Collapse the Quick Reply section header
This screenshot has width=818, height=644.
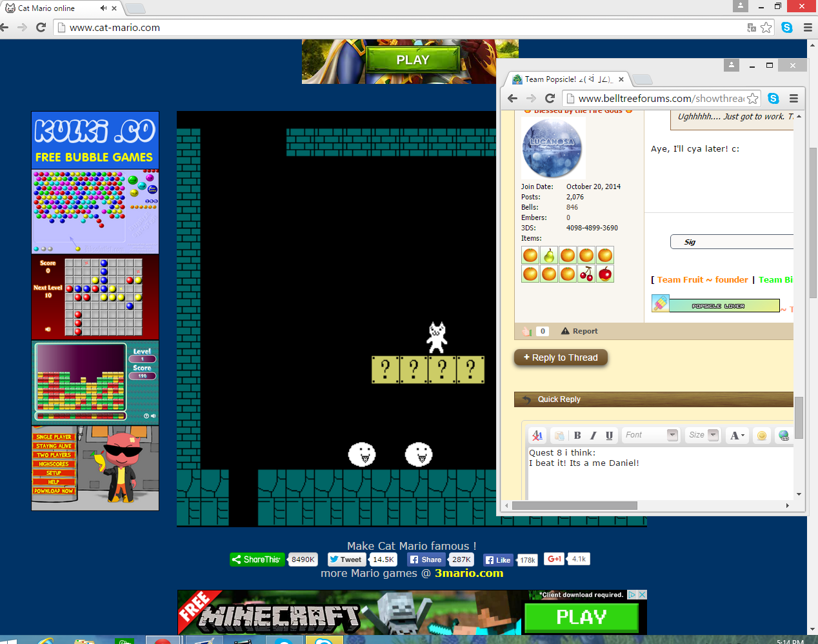coord(653,399)
